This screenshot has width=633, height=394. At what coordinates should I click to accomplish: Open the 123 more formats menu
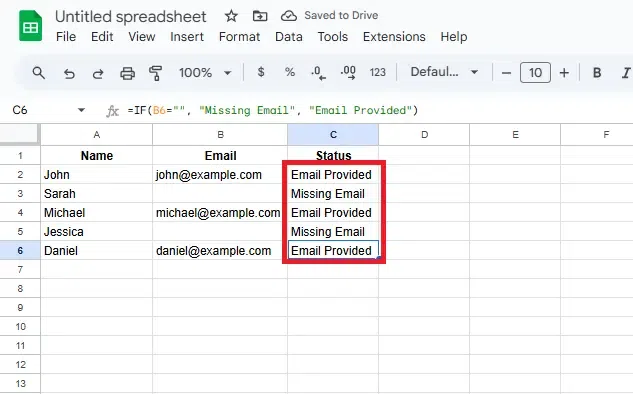[x=377, y=73]
